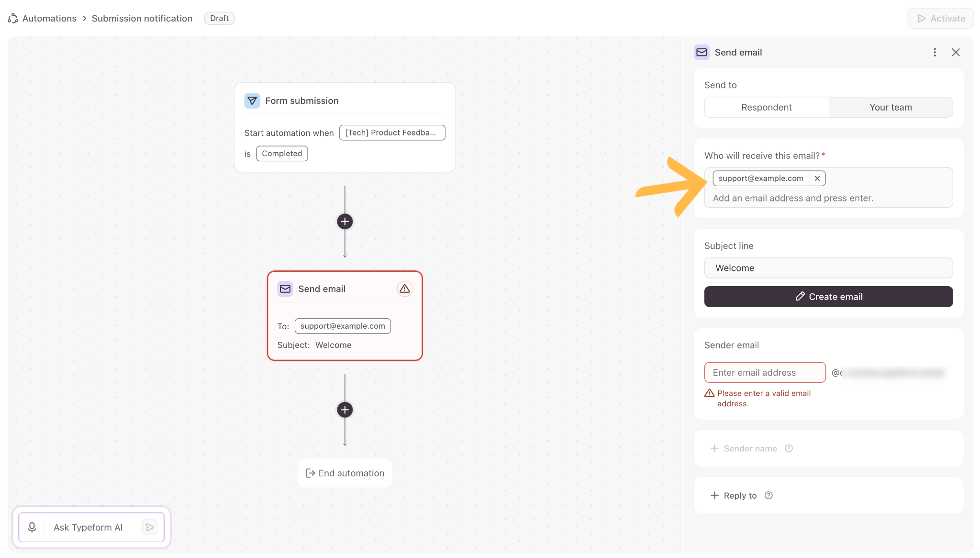Expand the Reply to section

734,495
